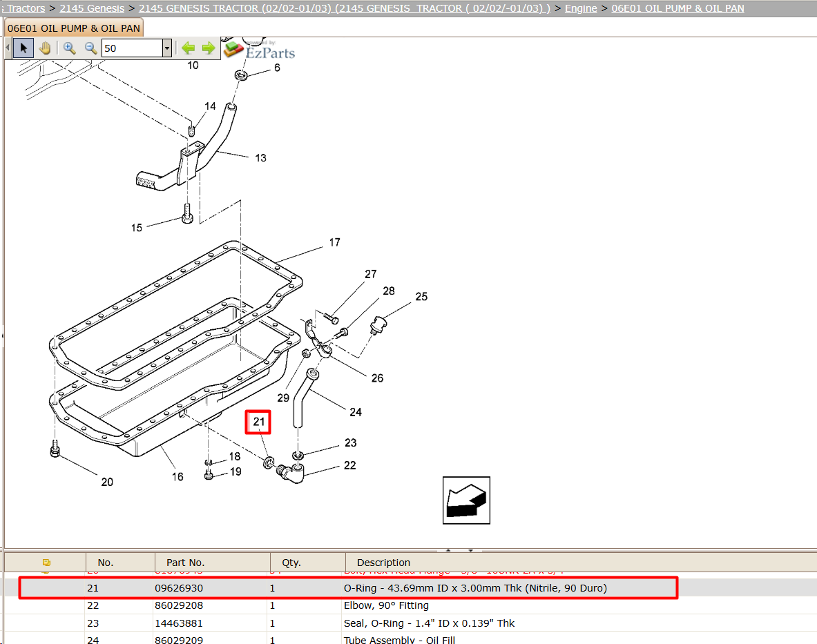This screenshot has width=817, height=644.
Task: Select part number 14463881 cell
Action: pyautogui.click(x=179, y=623)
